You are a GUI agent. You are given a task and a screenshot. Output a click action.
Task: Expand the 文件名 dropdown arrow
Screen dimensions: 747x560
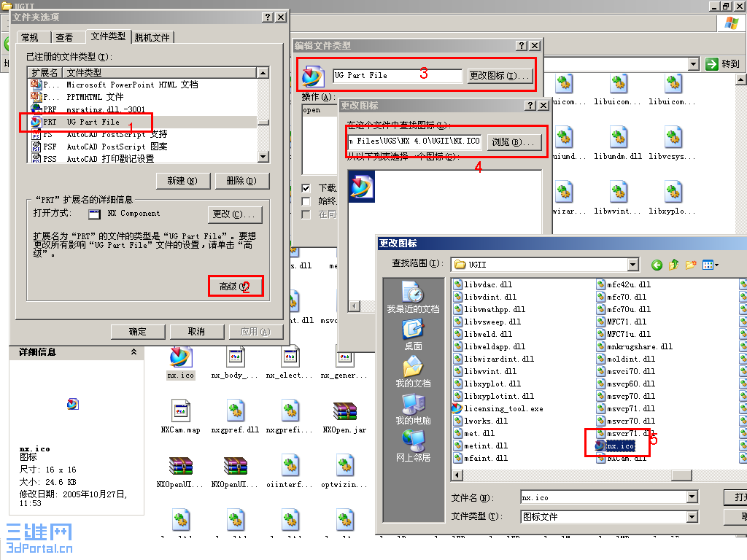(692, 497)
